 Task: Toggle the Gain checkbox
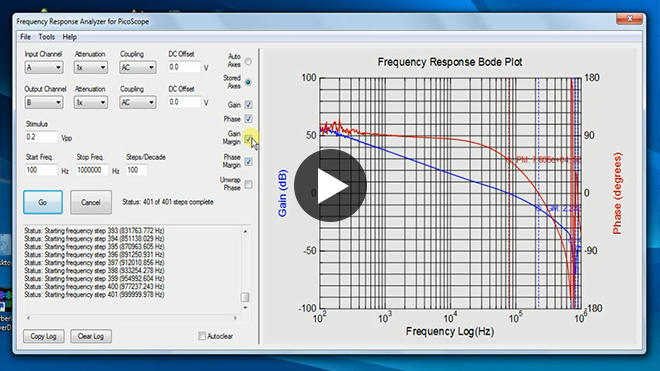pos(248,104)
